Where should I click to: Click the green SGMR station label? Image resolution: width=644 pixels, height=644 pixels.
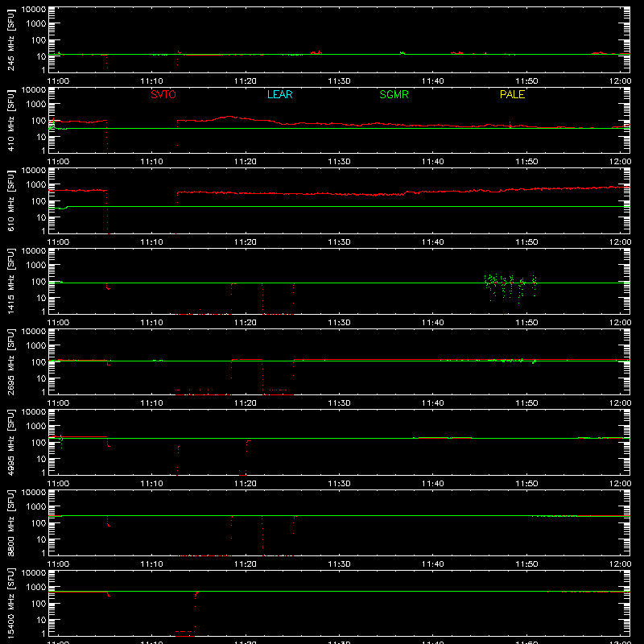(394, 94)
